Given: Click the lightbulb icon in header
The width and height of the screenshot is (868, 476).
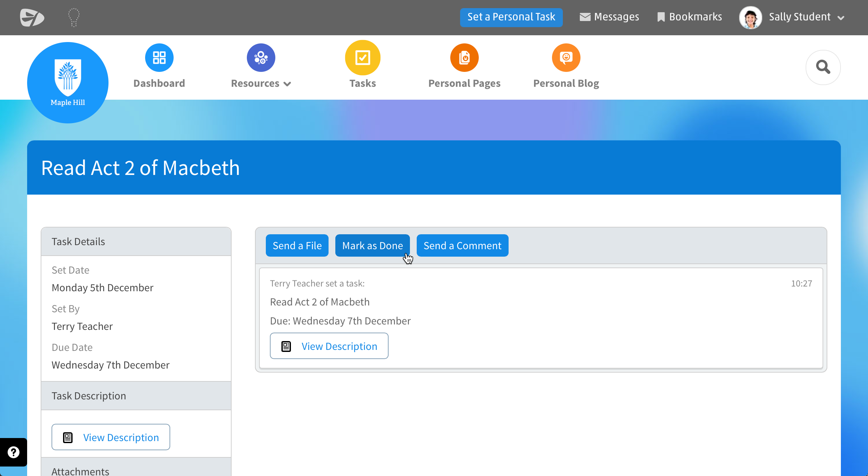Looking at the screenshot, I should tap(74, 17).
